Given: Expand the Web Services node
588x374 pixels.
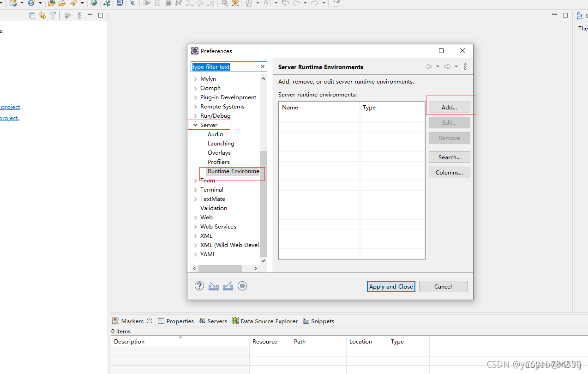Looking at the screenshot, I should [x=196, y=227].
